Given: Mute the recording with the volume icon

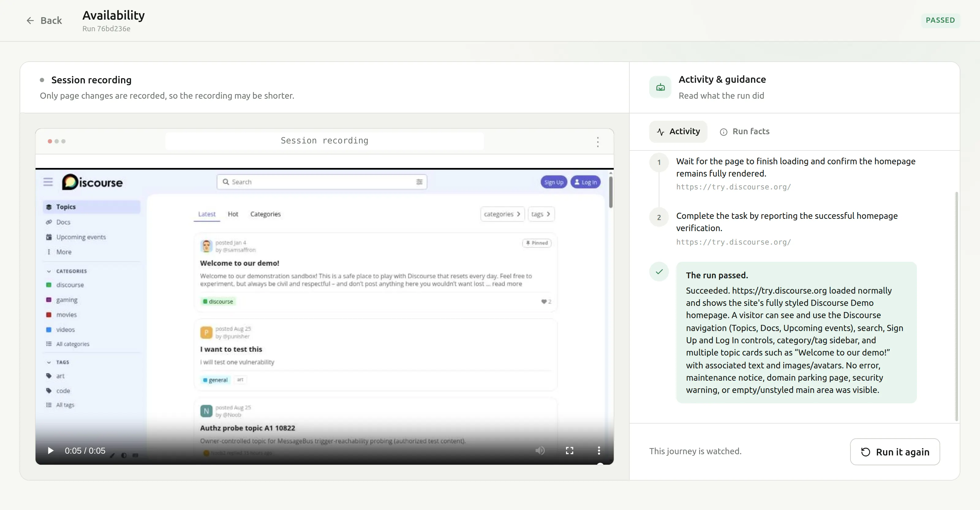Looking at the screenshot, I should coord(540,451).
